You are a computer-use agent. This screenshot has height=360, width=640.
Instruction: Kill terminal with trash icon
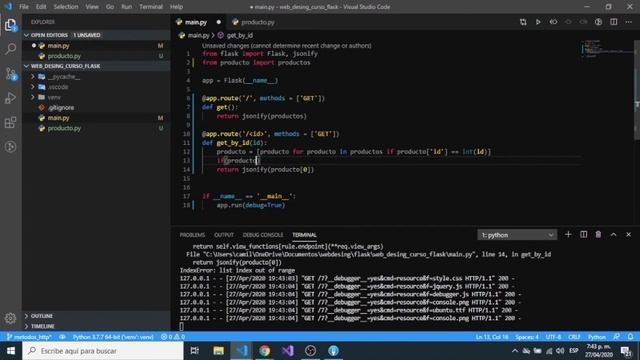598,235
